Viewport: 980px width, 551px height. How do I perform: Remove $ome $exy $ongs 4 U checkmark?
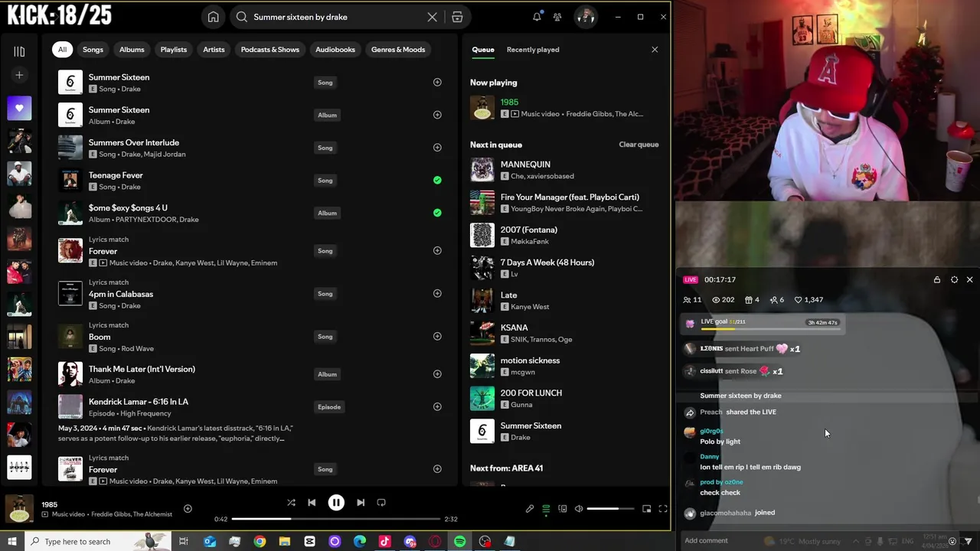(x=437, y=213)
